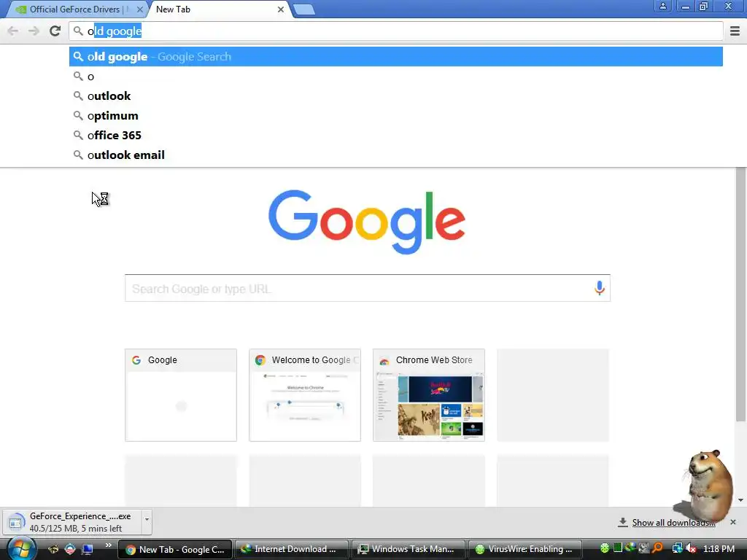Pick the 'outlook email' suggestion
747x560 pixels.
coord(396,155)
